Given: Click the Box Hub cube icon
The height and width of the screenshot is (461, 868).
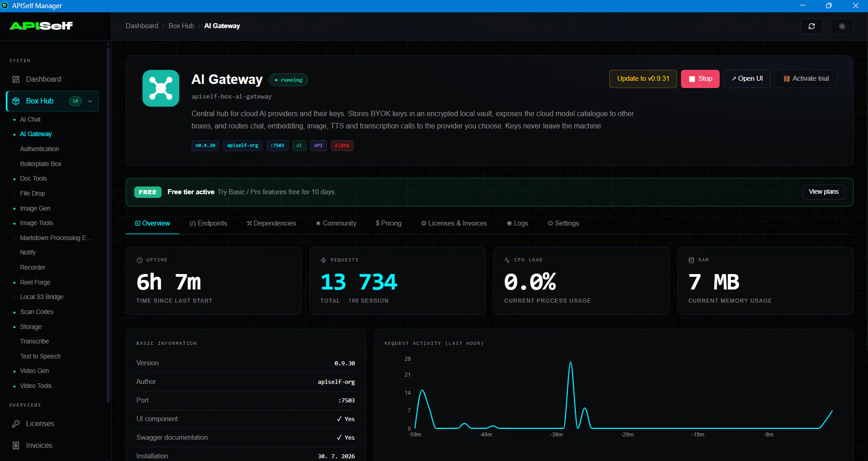Looking at the screenshot, I should tap(16, 101).
